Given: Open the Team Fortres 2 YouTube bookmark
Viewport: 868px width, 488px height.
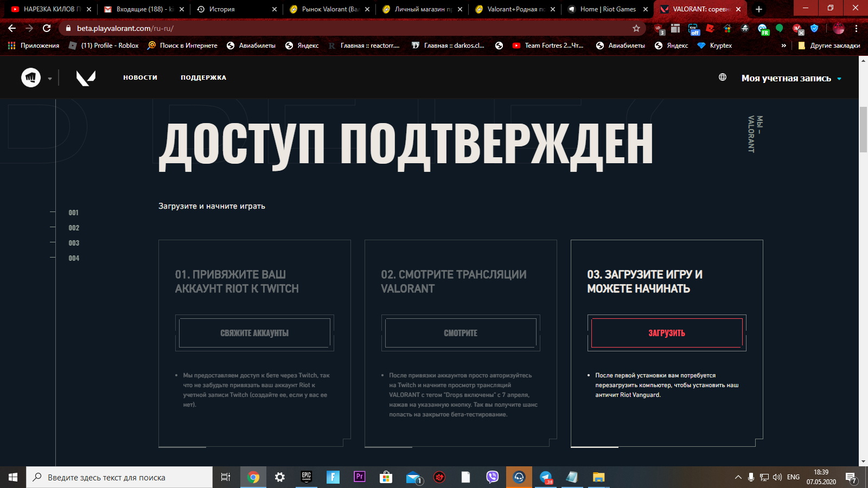Looking at the screenshot, I should point(548,46).
